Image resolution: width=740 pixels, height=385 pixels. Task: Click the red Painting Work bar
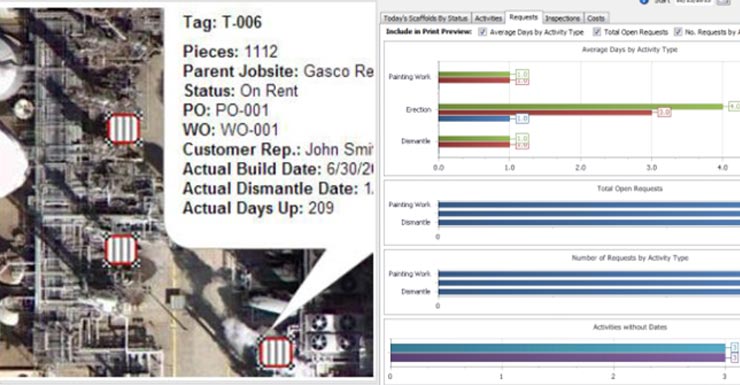[474, 81]
